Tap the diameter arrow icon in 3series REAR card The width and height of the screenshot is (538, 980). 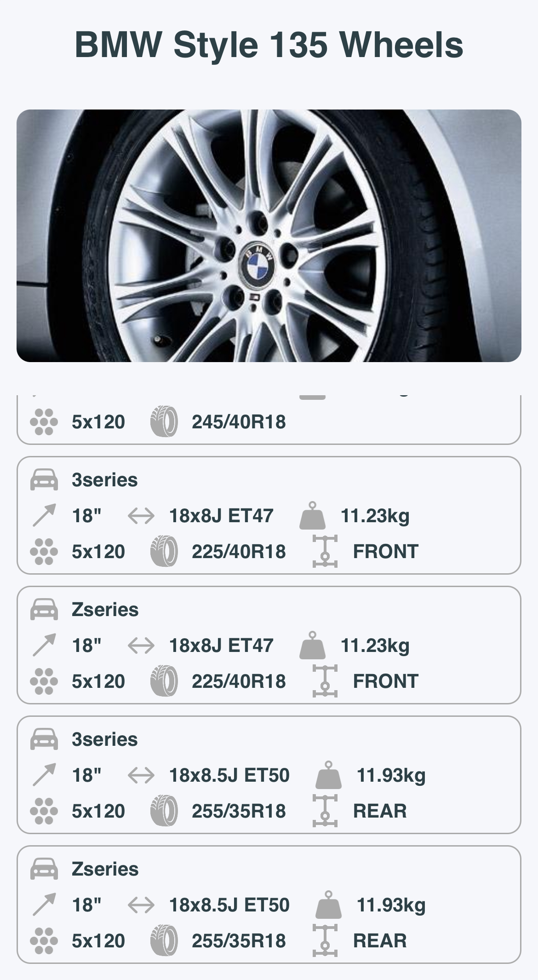[44, 775]
